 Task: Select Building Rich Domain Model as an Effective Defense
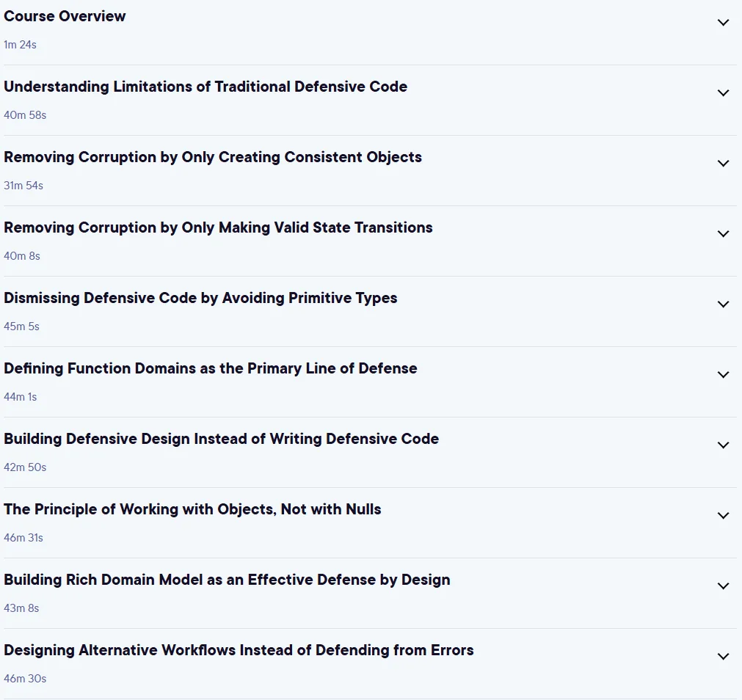coord(227,580)
